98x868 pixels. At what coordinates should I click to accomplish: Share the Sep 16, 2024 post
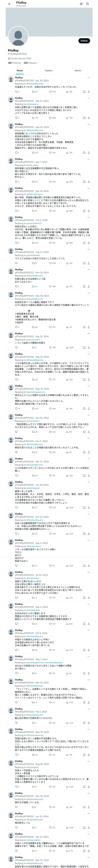pyautogui.click(x=89, y=211)
